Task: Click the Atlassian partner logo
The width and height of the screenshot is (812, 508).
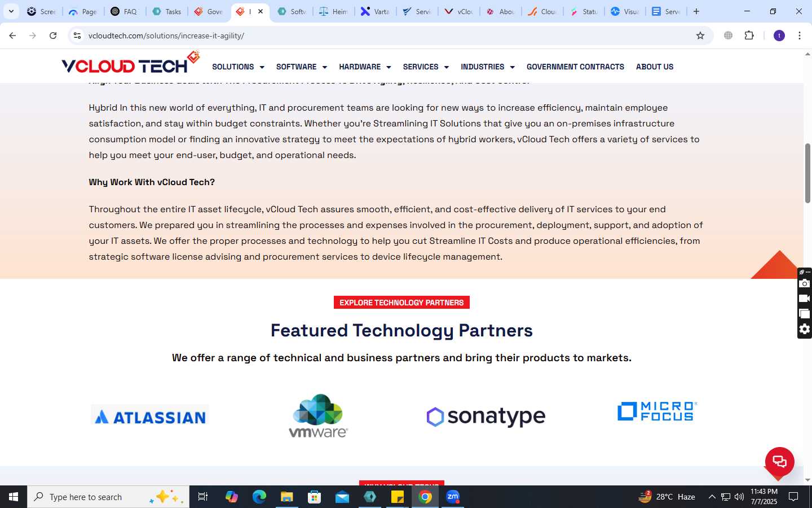Action: (x=150, y=416)
